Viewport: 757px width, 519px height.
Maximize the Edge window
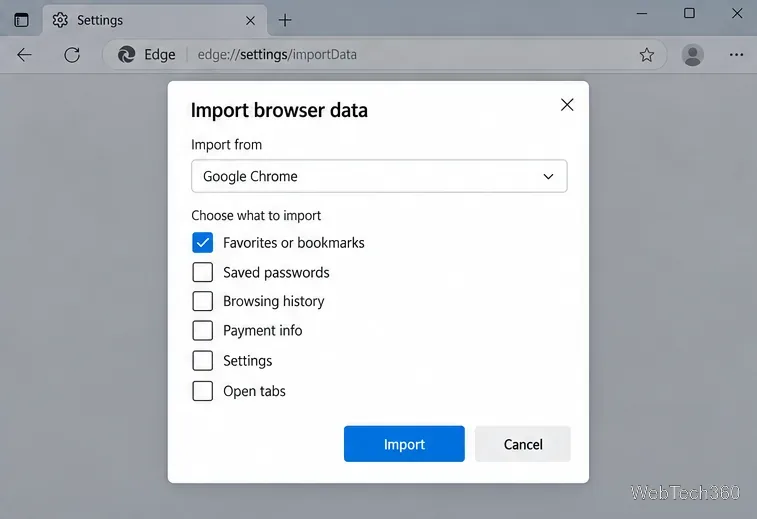click(x=689, y=13)
